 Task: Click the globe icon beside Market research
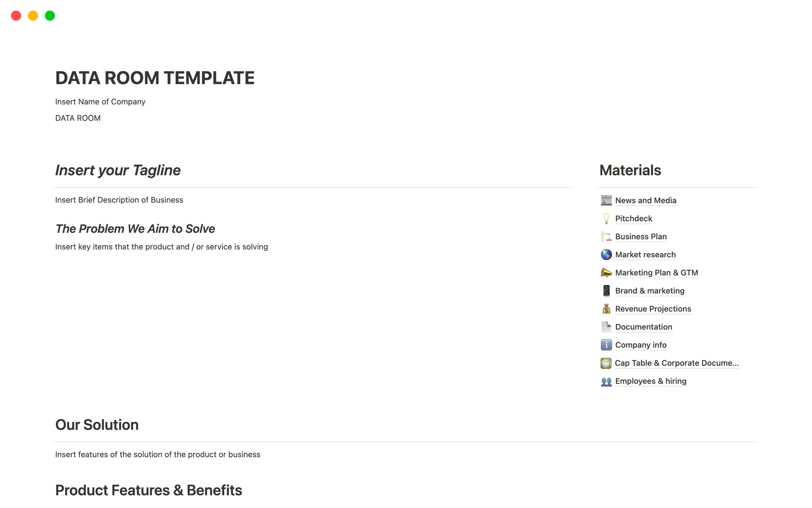click(x=606, y=254)
